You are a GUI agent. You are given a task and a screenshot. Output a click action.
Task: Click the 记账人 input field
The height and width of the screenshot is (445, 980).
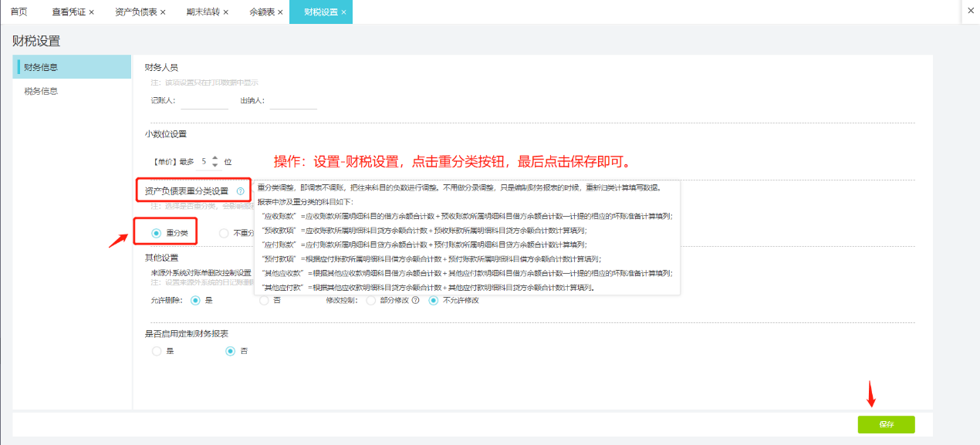click(x=204, y=100)
